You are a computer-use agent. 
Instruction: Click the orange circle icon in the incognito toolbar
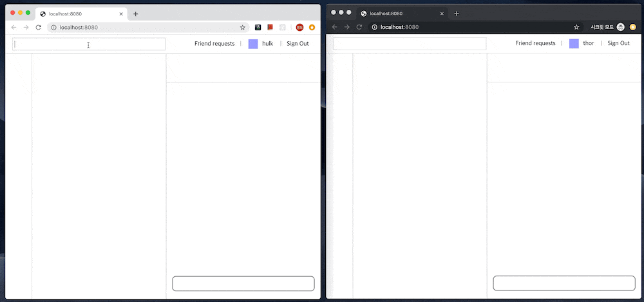coord(632,27)
